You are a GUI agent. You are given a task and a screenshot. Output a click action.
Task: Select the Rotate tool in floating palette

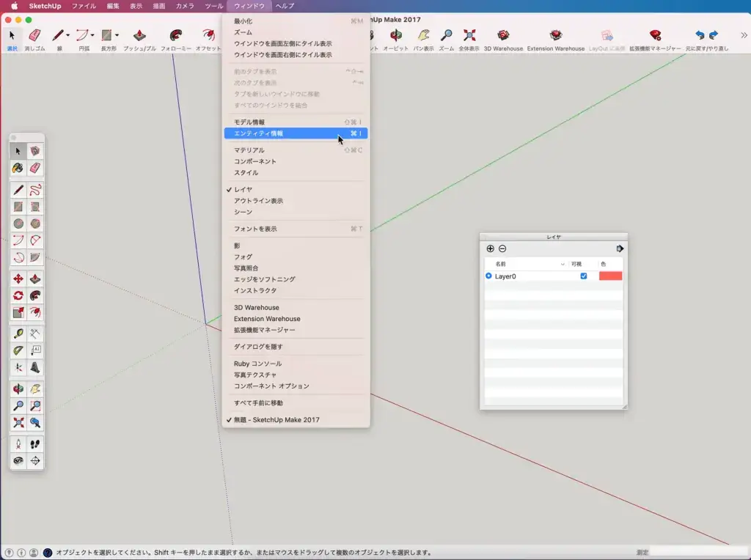pos(18,296)
